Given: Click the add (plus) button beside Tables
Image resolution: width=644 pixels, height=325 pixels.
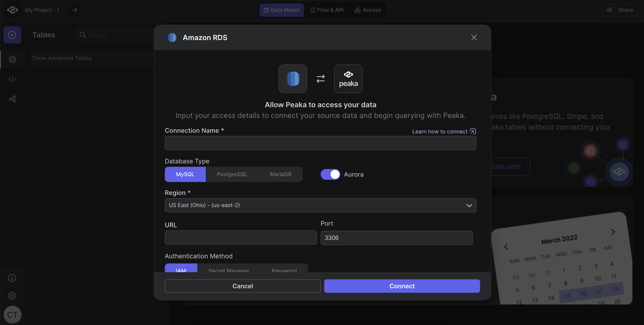Looking at the screenshot, I should 12,35.
